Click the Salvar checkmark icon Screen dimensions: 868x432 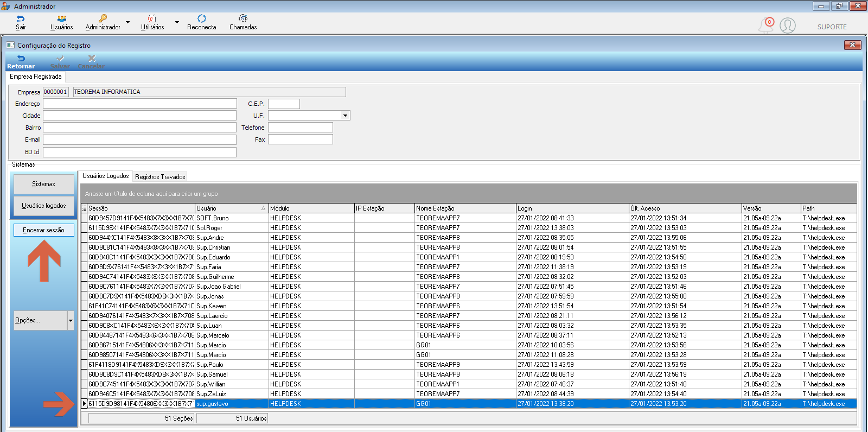60,58
